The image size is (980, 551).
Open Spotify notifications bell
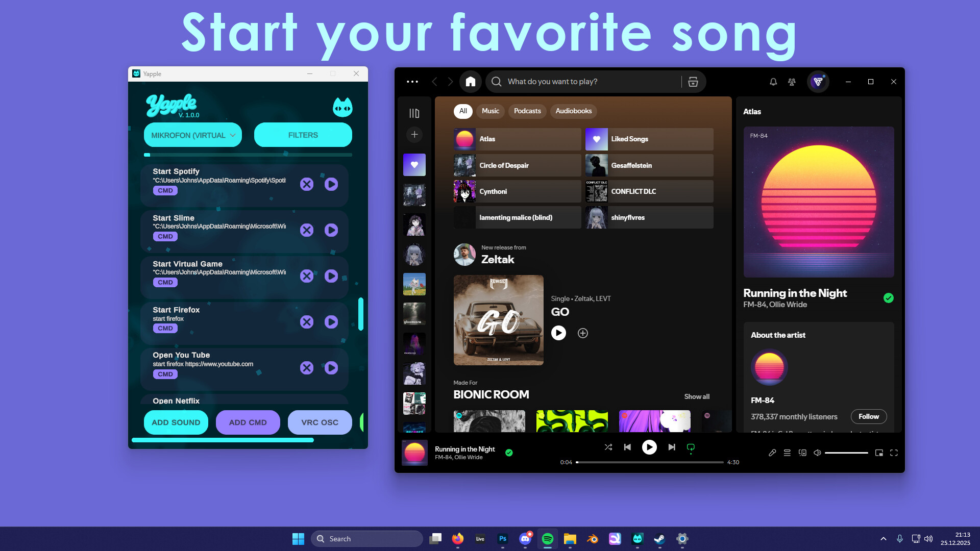coord(772,82)
